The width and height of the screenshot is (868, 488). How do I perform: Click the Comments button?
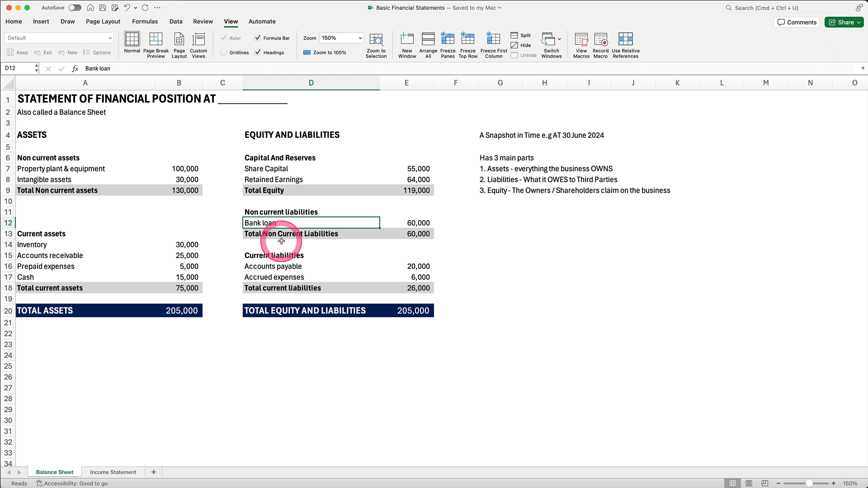(797, 22)
